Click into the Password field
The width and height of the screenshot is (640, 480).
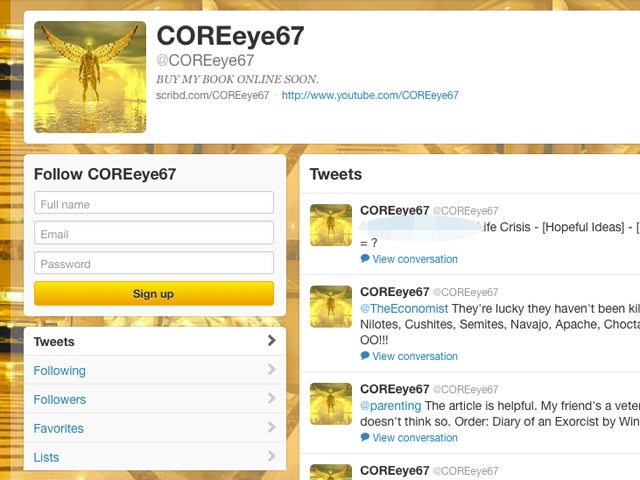154,262
